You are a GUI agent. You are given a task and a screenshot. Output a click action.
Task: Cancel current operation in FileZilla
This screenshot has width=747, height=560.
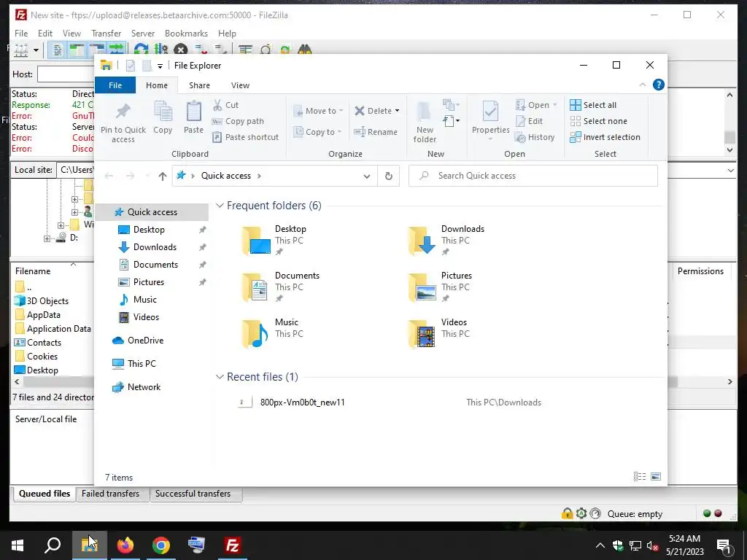(180, 49)
